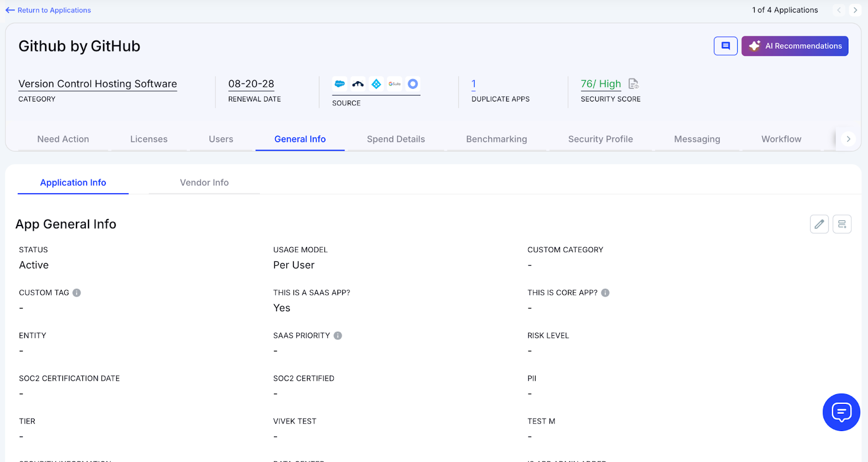Click the SOC2 CERTIFIED label
The height and width of the screenshot is (462, 868).
(304, 378)
